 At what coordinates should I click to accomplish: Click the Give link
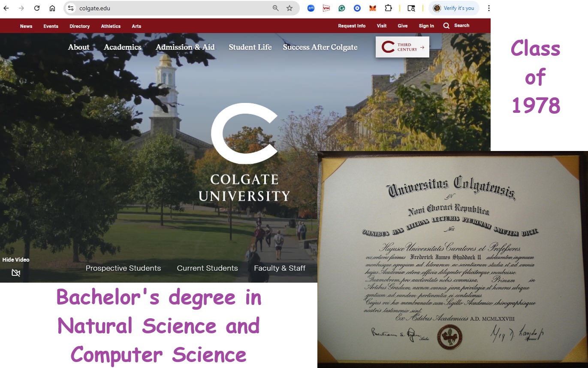coord(403,26)
